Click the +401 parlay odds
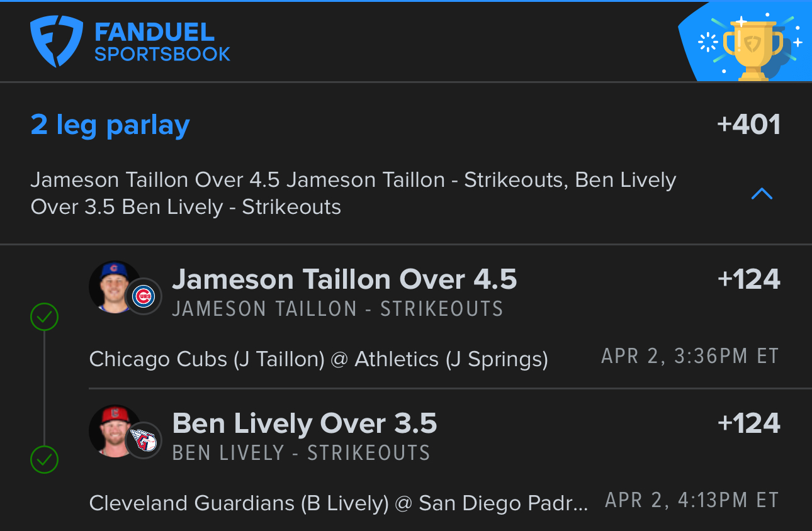 pos(749,124)
